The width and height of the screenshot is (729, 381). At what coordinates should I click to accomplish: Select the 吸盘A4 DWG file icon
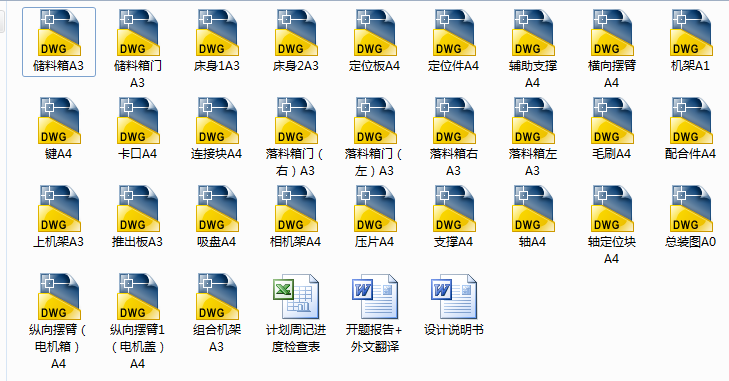[217, 208]
